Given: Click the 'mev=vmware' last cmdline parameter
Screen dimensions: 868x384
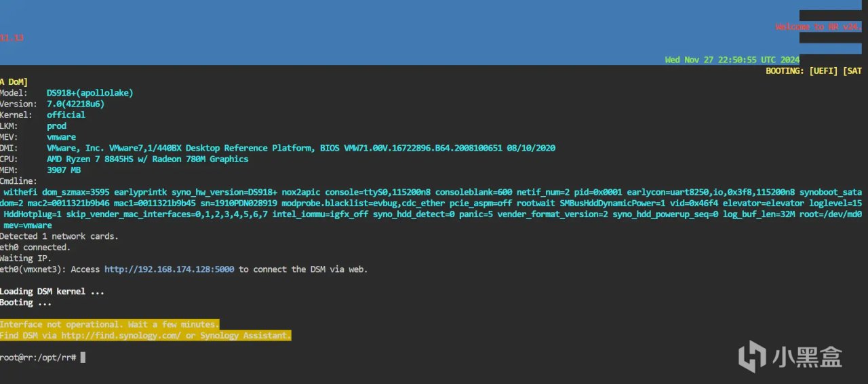Looking at the screenshot, I should point(28,225).
